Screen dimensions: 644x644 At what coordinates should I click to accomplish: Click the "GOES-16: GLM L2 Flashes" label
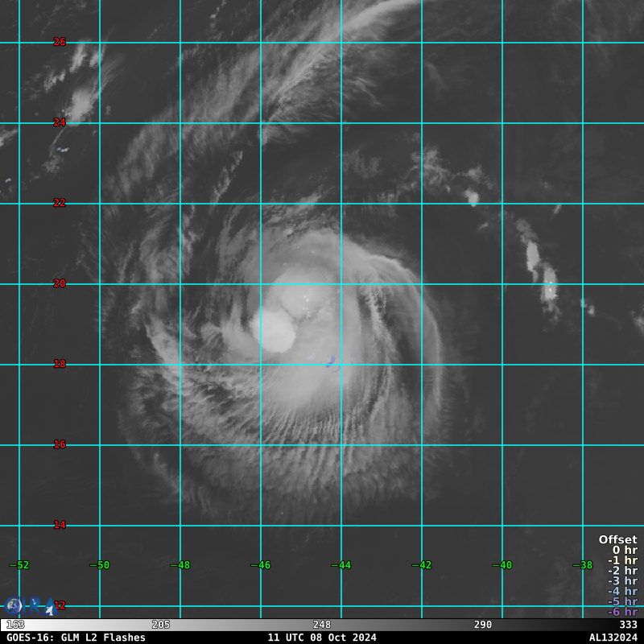click(x=76, y=638)
